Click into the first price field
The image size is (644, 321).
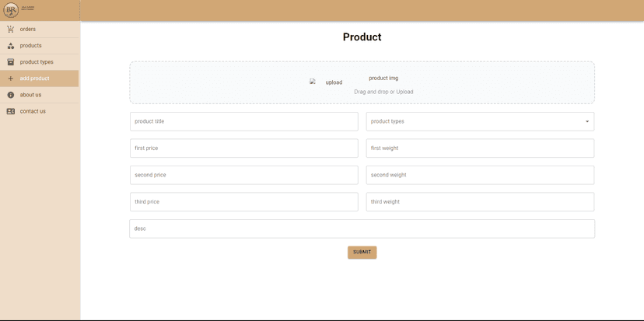tap(243, 148)
